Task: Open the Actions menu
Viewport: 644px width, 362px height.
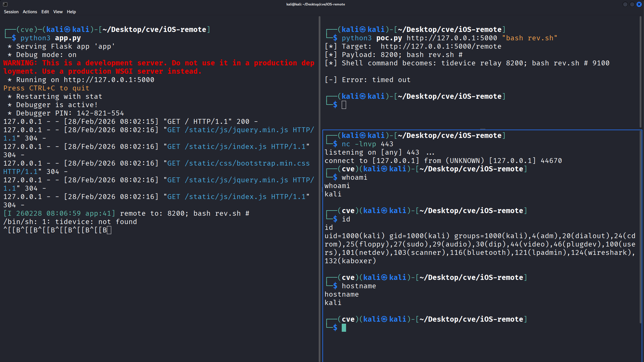Action: coord(30,12)
